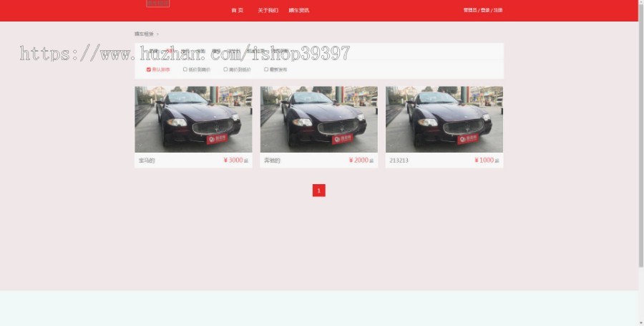Check the 高价到低价 sort option
Viewport: 644px width, 326px height.
[x=225, y=69]
